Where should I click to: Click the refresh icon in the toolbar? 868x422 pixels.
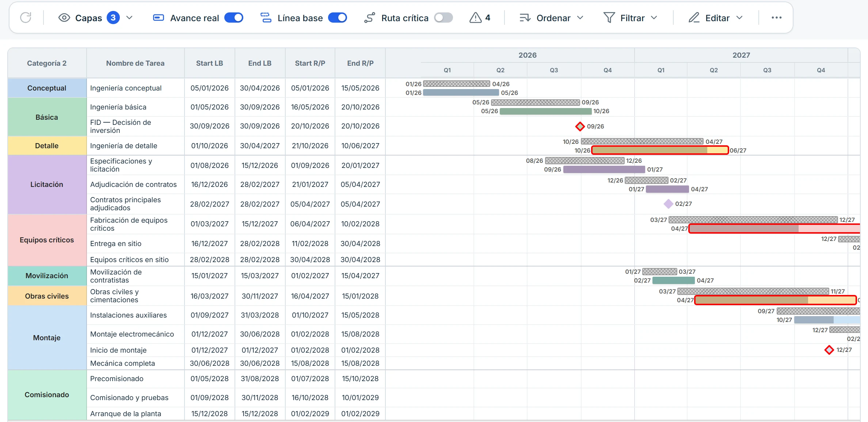click(26, 18)
